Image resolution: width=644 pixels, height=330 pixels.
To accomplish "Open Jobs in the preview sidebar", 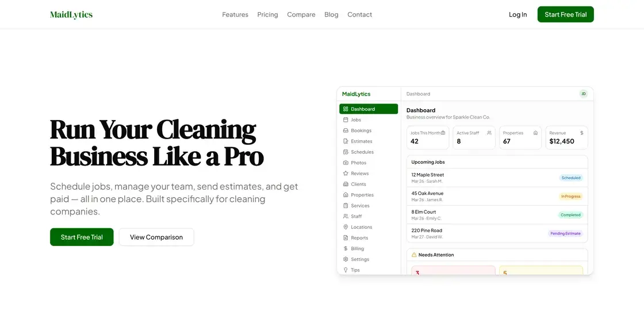I will coord(369,120).
